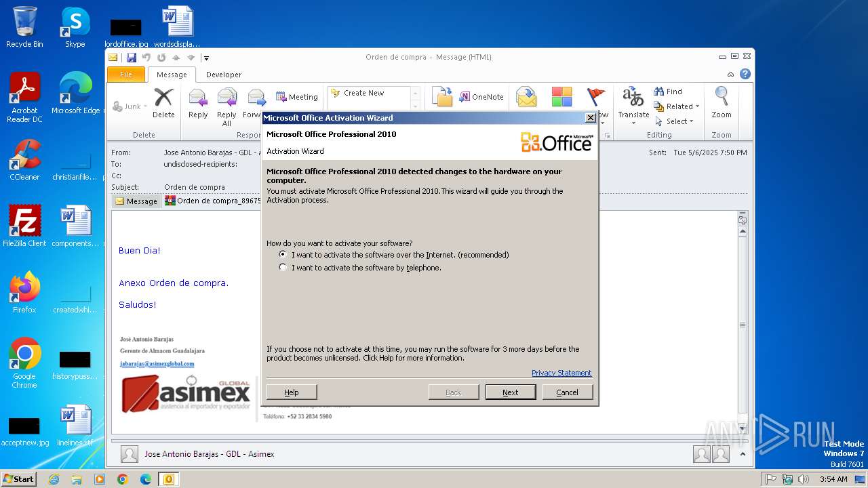Open Microsoft Edge desktop shortcut
Screen dimensions: 868x488
(75, 93)
